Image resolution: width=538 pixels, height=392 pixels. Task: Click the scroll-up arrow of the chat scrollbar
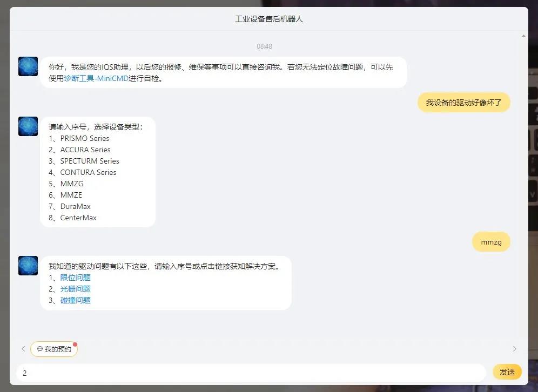(523, 36)
